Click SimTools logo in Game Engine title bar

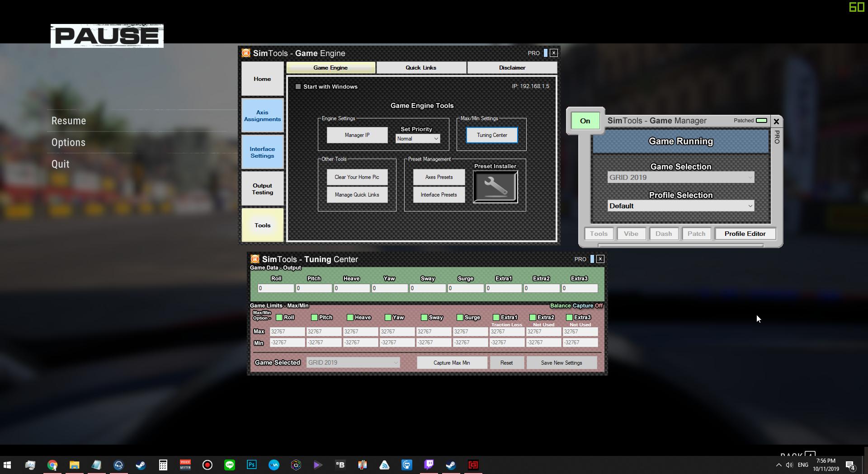point(246,53)
